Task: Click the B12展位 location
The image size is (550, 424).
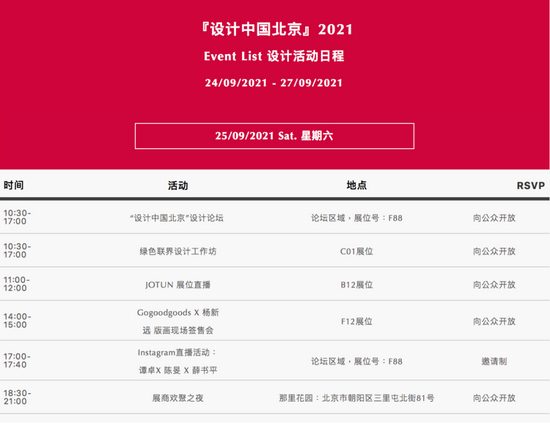Action: [x=356, y=284]
